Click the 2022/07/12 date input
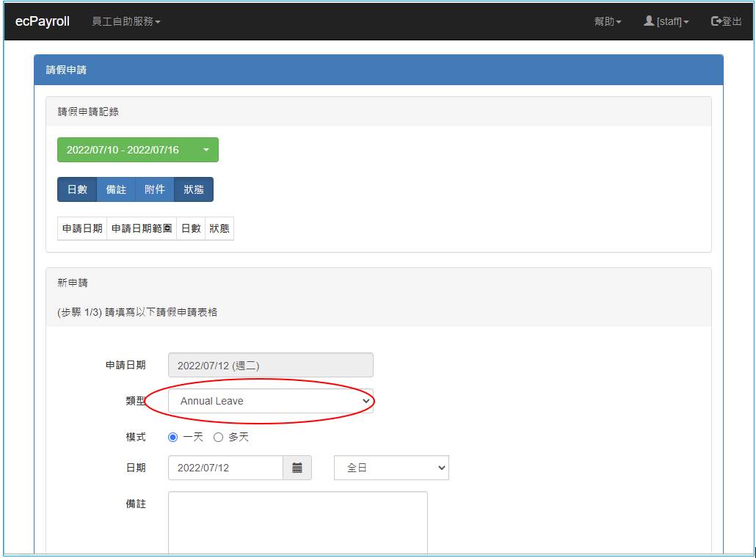 pyautogui.click(x=225, y=468)
